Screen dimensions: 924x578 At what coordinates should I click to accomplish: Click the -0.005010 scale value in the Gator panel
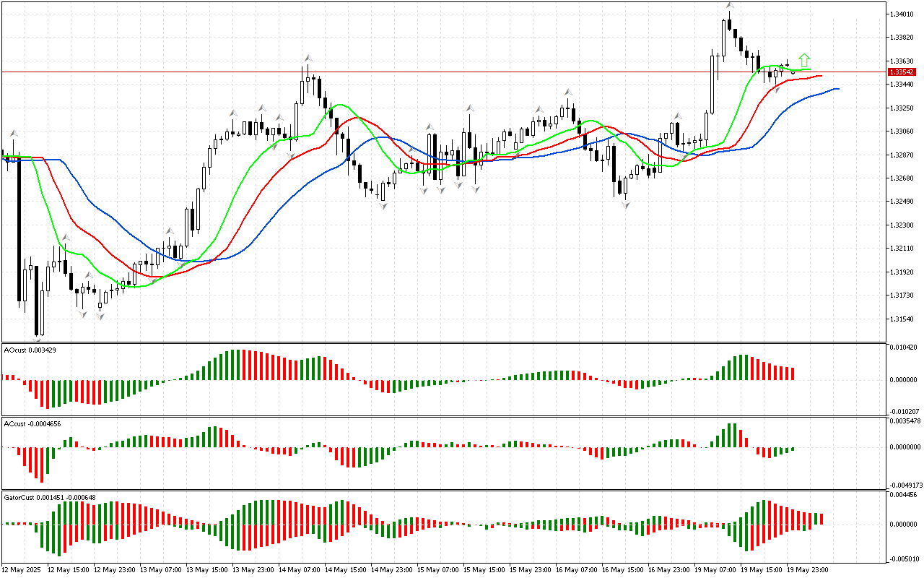[x=904, y=558]
